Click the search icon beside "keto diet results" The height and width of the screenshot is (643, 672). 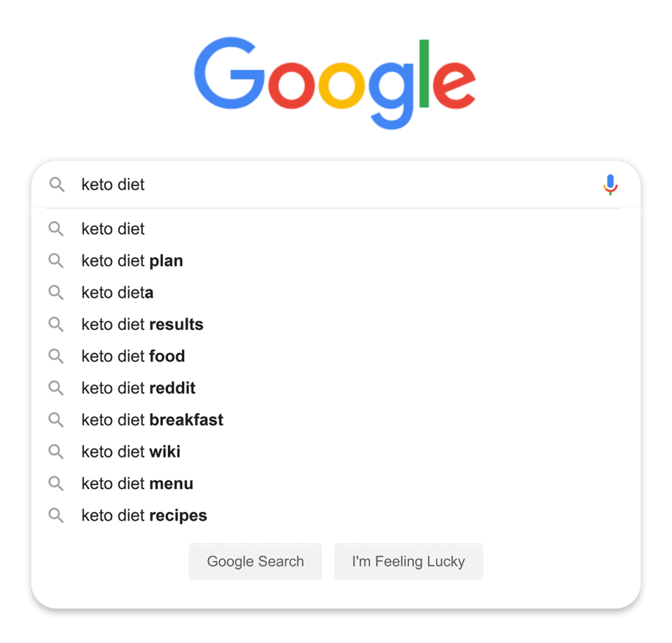pyautogui.click(x=56, y=325)
